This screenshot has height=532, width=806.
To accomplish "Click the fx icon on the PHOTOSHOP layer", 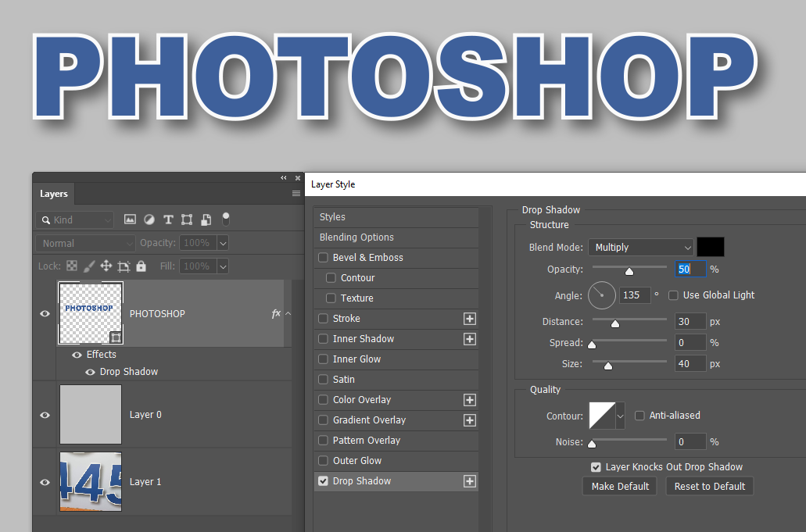I will tap(275, 313).
